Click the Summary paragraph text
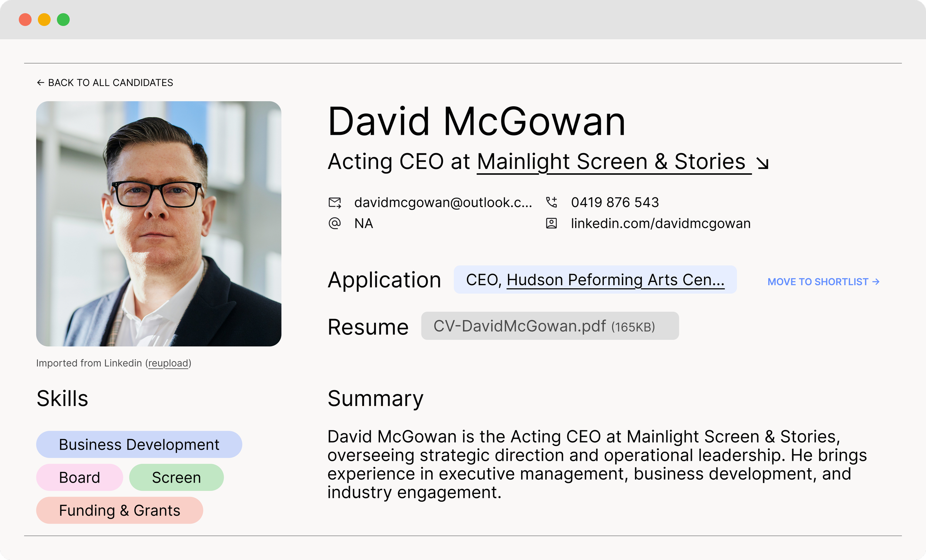Viewport: 926px width, 560px height. pos(597,464)
